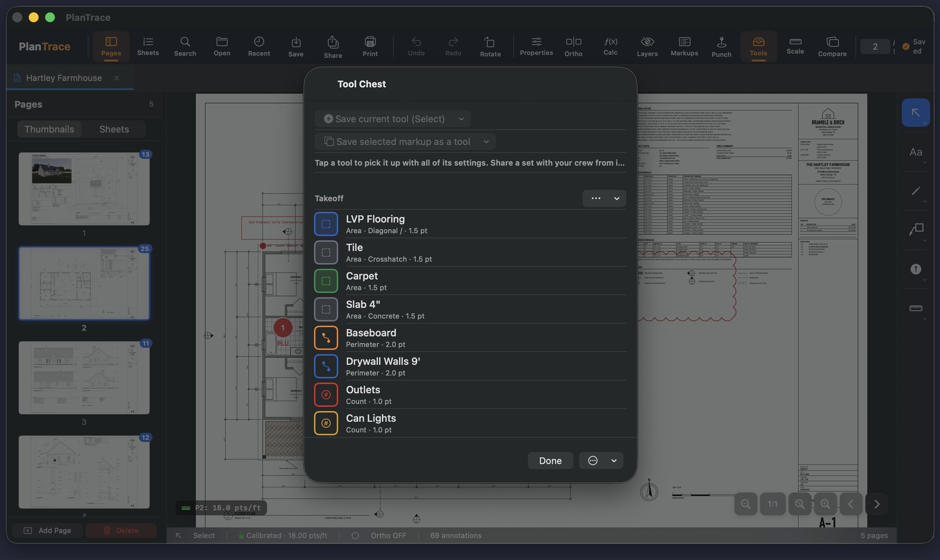
Task: Pick up the LVP Flooring tool
Action: tap(470, 224)
